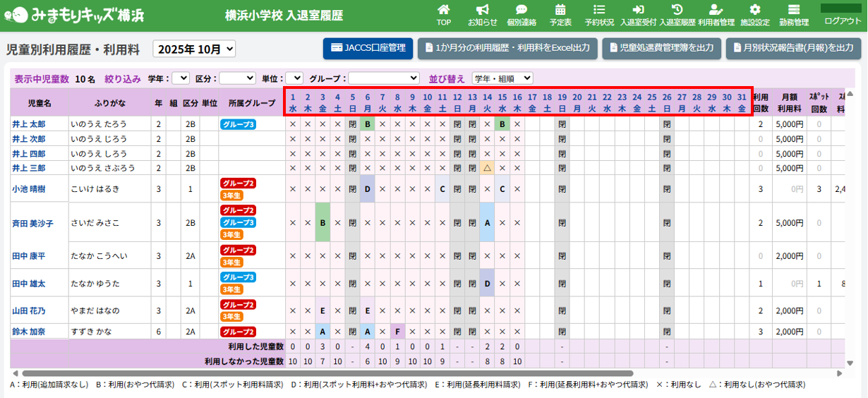
Task: Expand the 2025年 10月 month dropdown
Action: click(195, 49)
